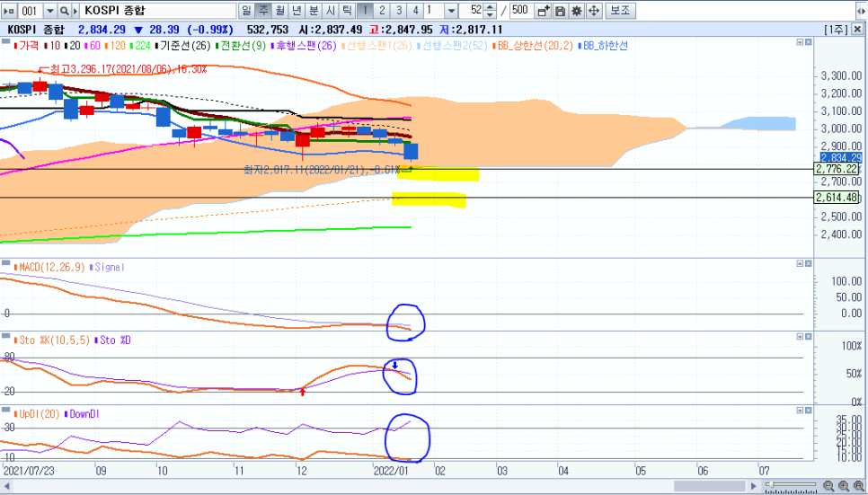Select interval preset button 2
The image size is (868, 495).
(382, 11)
